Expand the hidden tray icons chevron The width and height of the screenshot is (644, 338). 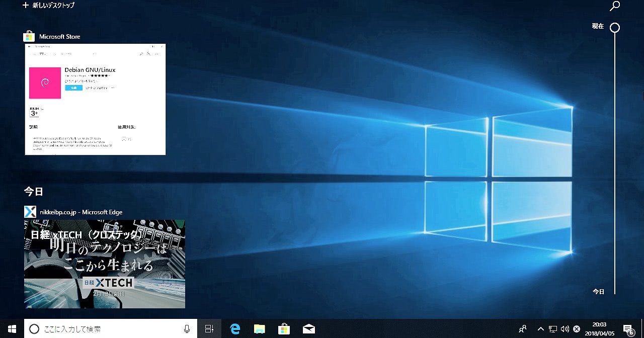coord(541,329)
